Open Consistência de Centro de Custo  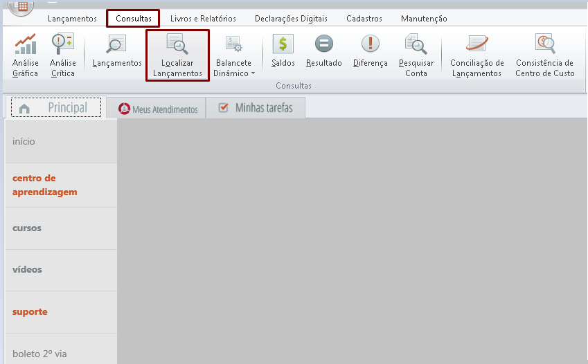[x=545, y=55]
